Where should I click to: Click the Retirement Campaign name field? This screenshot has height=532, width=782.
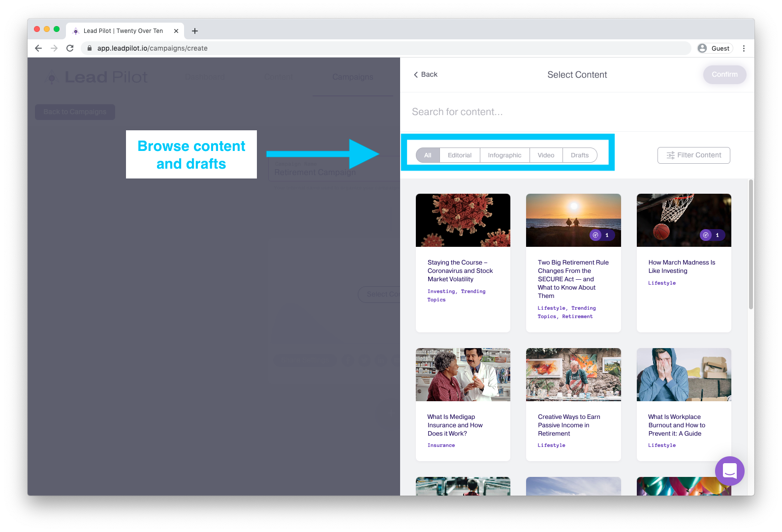pos(335,169)
